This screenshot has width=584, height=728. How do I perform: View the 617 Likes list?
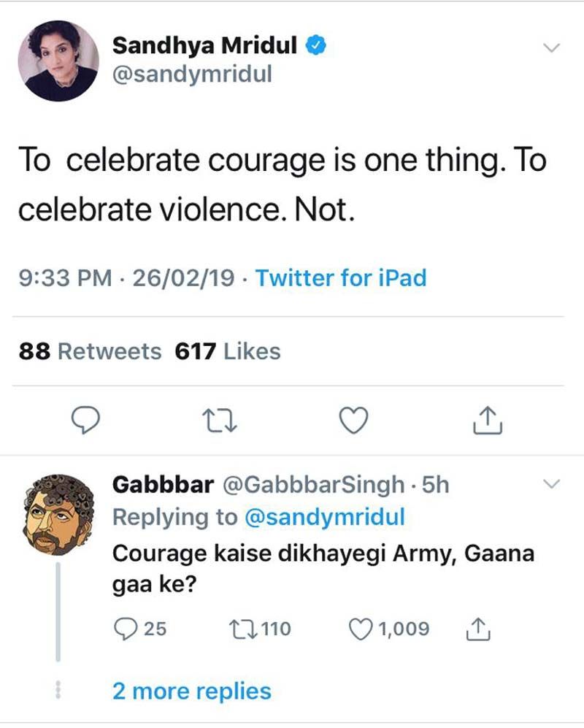click(228, 351)
